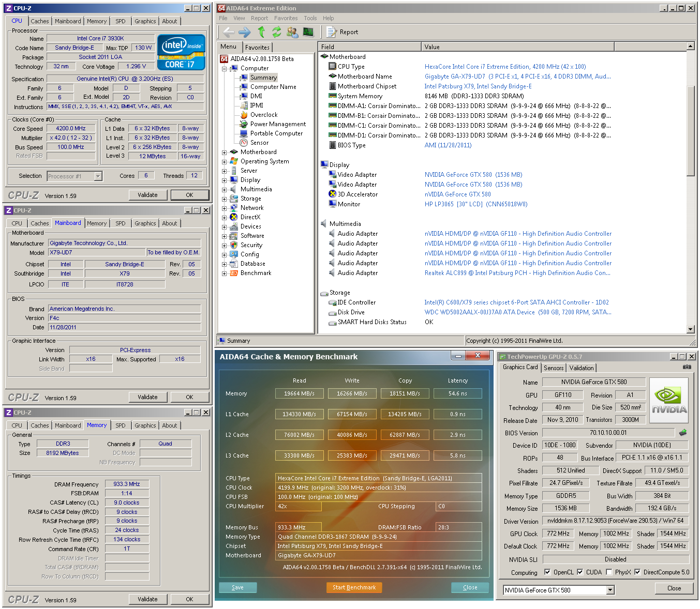The width and height of the screenshot is (700, 609).
Task: Expand the Operating System node in AIDA64 tree
Action: pos(225,161)
